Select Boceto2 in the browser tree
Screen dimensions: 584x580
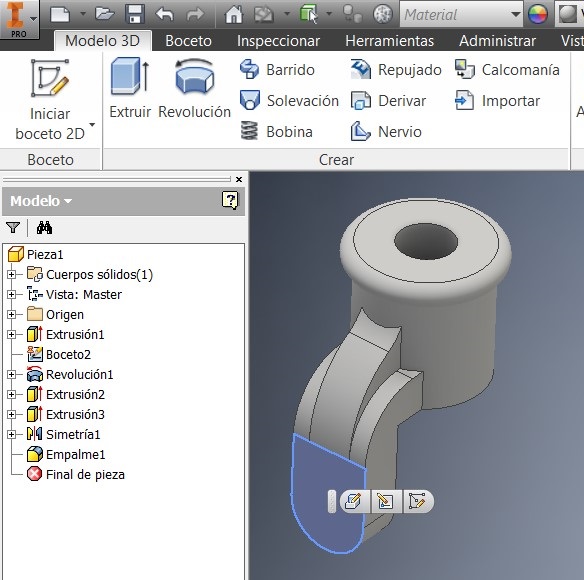tap(59, 354)
